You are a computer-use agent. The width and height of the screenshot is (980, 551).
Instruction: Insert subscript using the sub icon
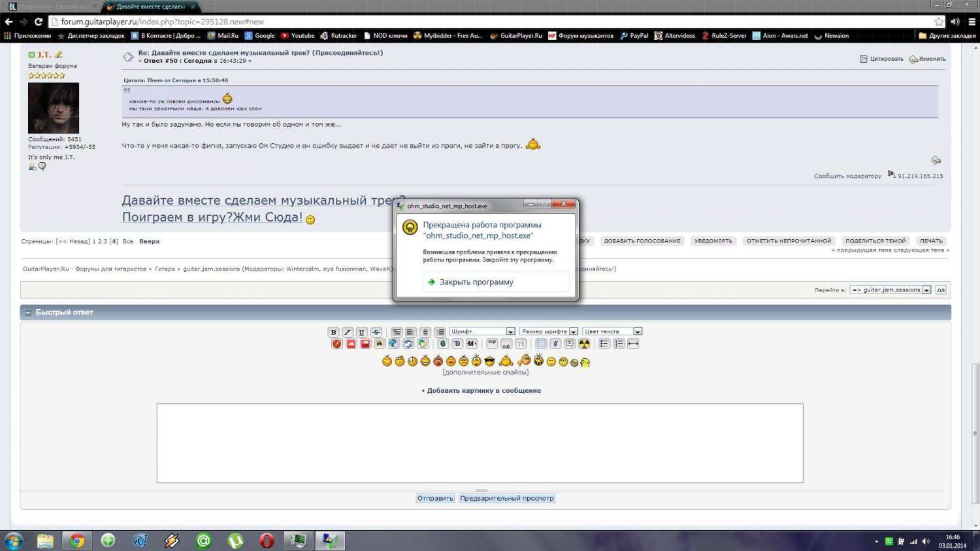(506, 344)
